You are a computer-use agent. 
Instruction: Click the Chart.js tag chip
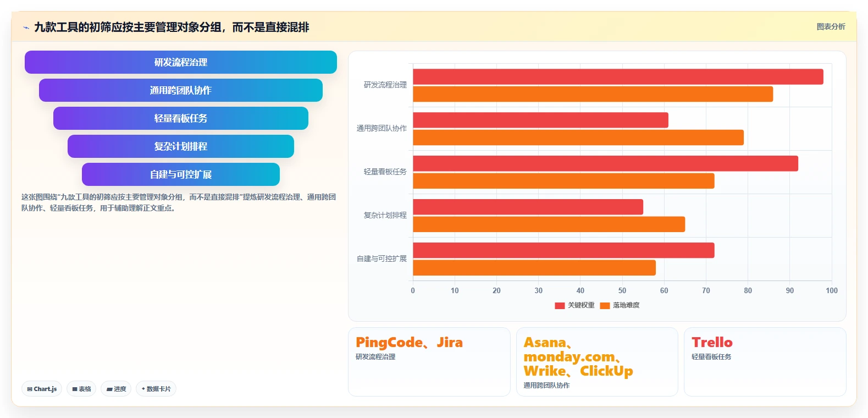(42, 389)
